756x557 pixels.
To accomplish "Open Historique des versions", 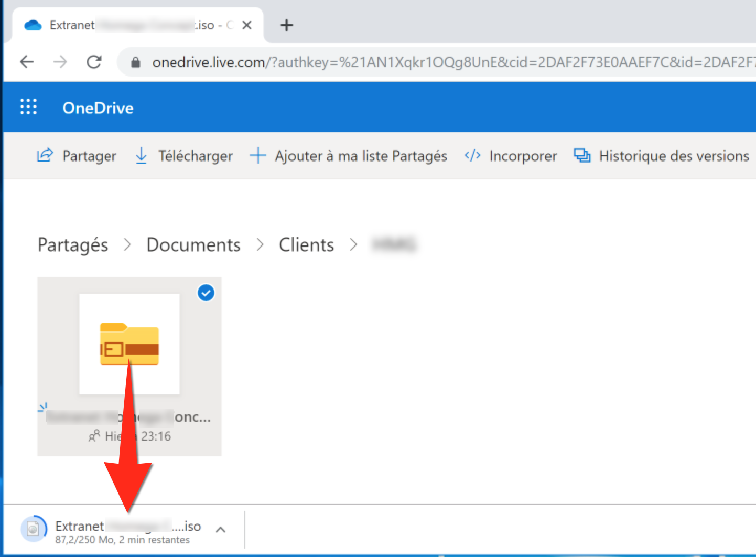I will 674,156.
